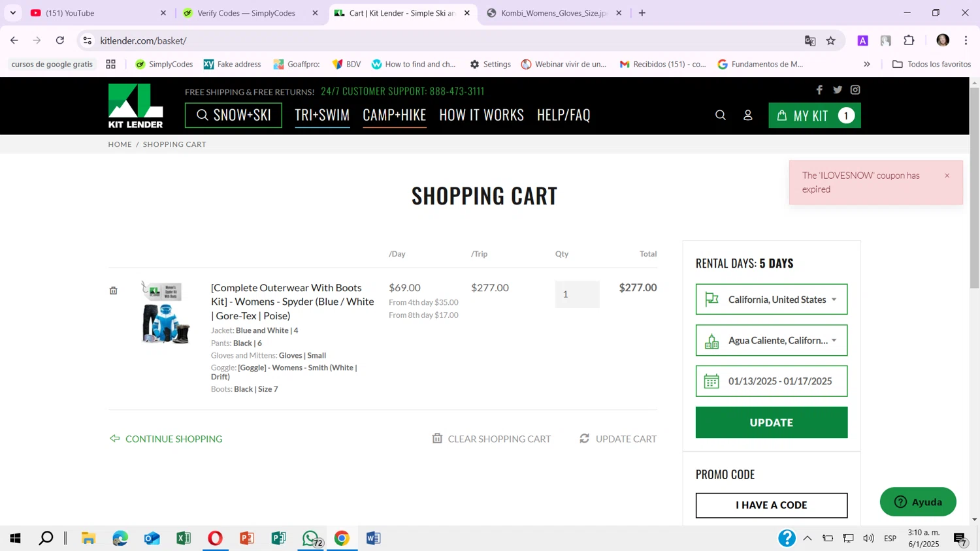The image size is (980, 551).
Task: Open the TRI+SWIM menu
Action: (322, 115)
